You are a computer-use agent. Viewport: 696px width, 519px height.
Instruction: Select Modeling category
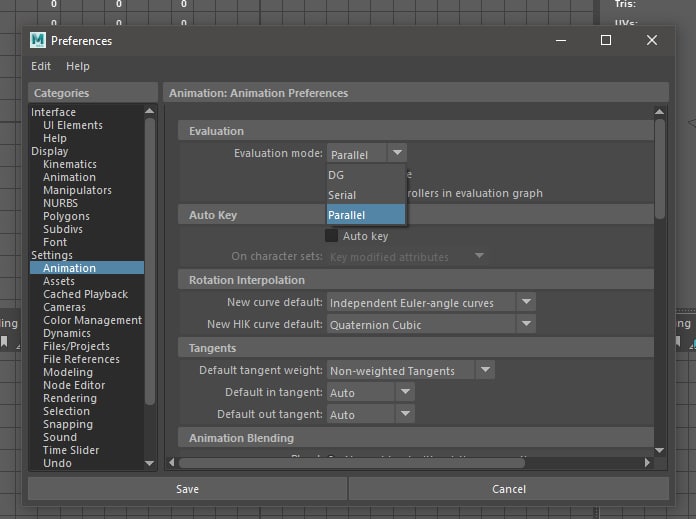tap(68, 372)
